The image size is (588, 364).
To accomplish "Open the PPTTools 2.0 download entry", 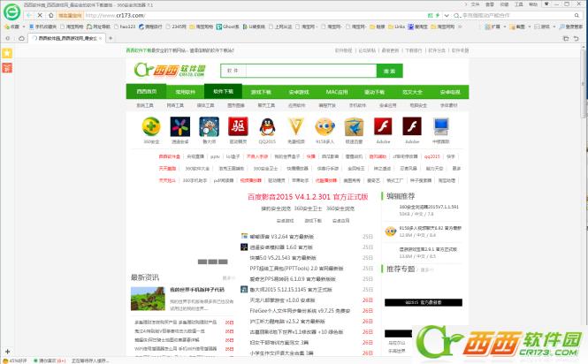I will click(296, 269).
